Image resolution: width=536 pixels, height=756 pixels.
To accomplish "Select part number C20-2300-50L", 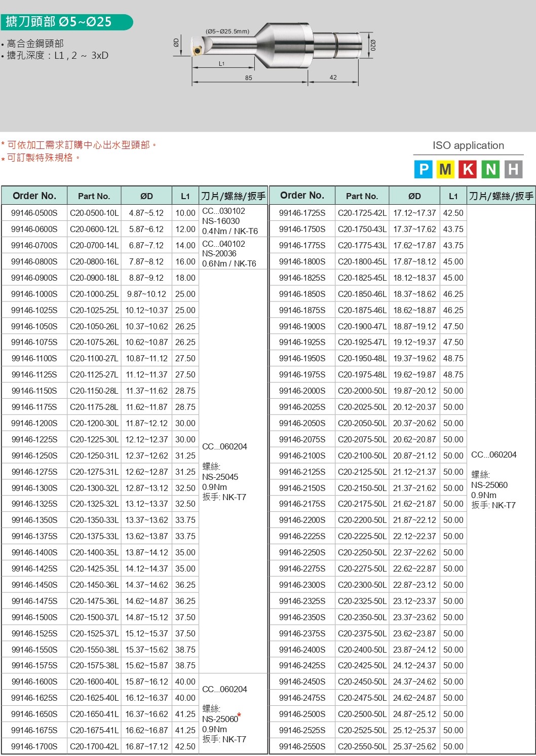I will coord(362,585).
